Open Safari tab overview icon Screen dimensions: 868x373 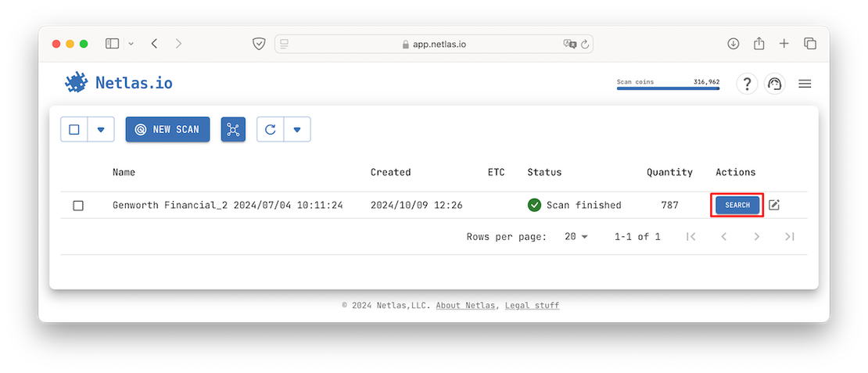810,44
